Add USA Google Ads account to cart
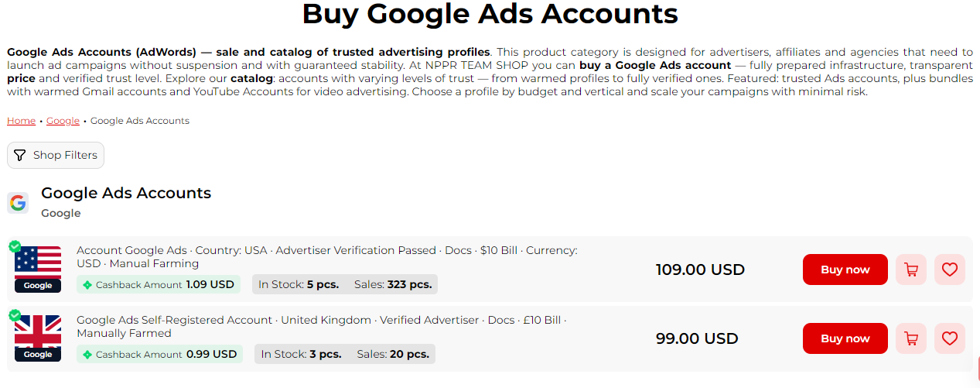Screen dimensions: 980x388 (x=911, y=270)
